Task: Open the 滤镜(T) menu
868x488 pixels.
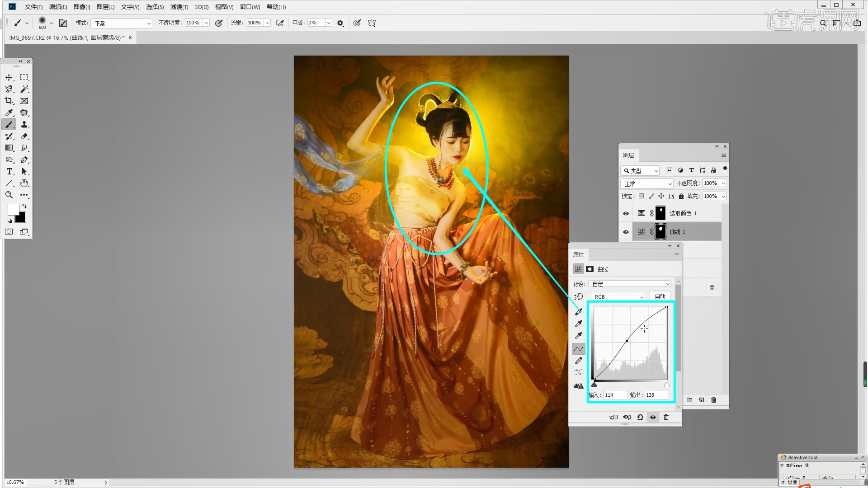Action: click(179, 7)
